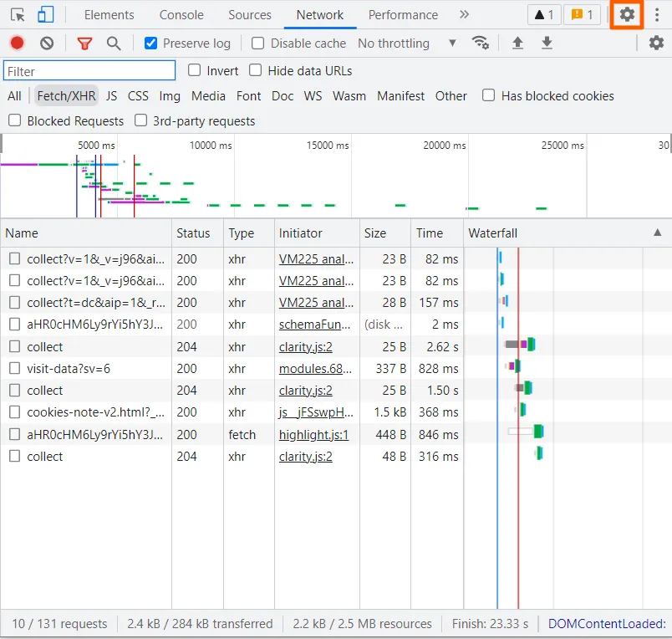Open network search magnifier
Viewport: 672px width, 639px height.
pyautogui.click(x=114, y=43)
